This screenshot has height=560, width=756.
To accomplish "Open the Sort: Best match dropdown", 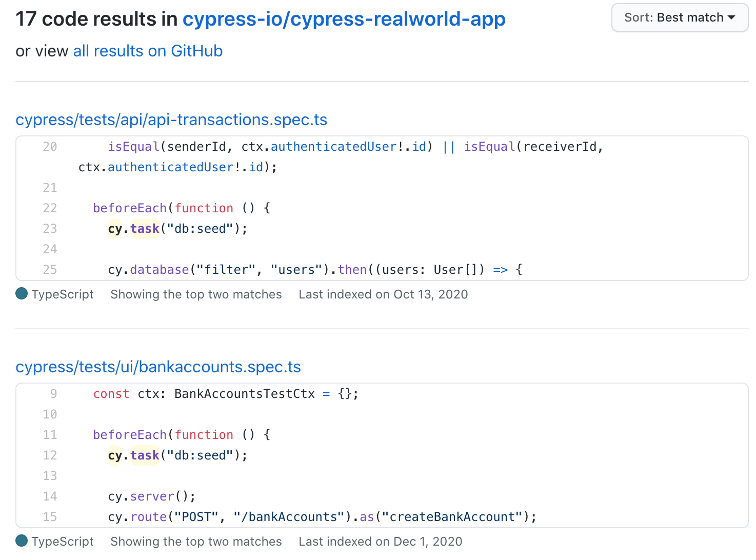I will [680, 17].
